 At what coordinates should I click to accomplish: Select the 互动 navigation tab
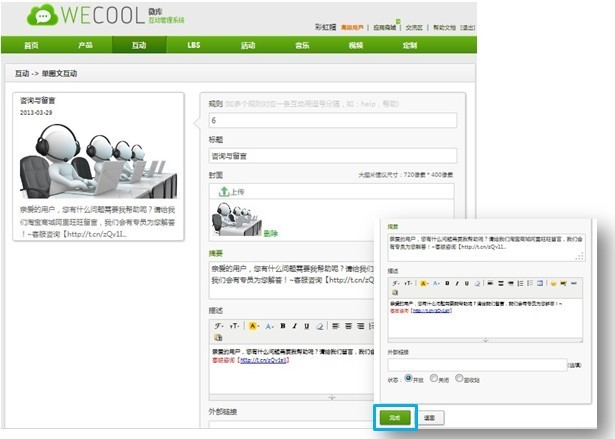(x=139, y=45)
